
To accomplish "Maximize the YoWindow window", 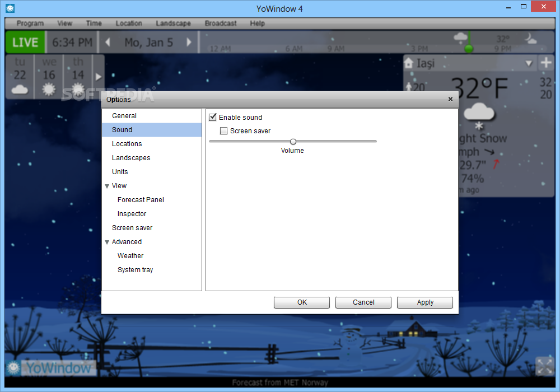I will click(524, 6).
